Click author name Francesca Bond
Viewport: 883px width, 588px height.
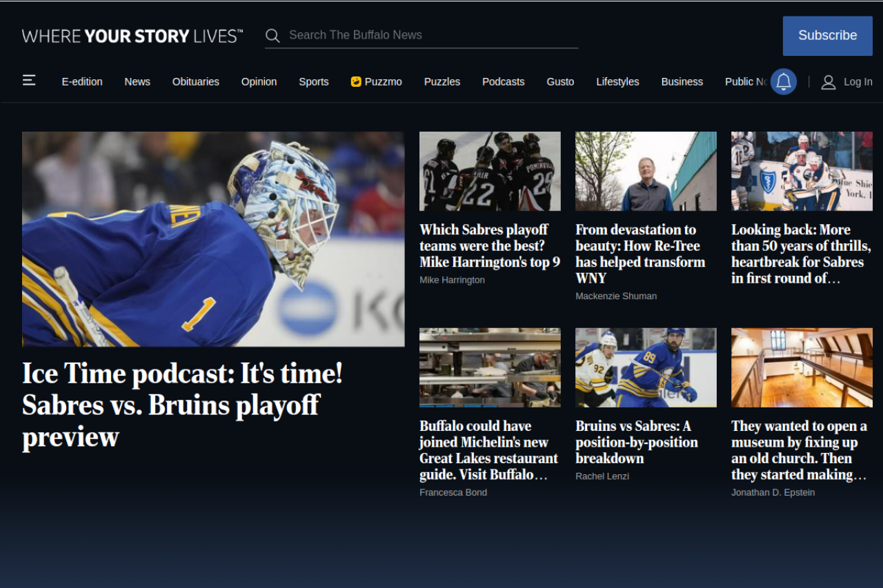click(x=453, y=492)
